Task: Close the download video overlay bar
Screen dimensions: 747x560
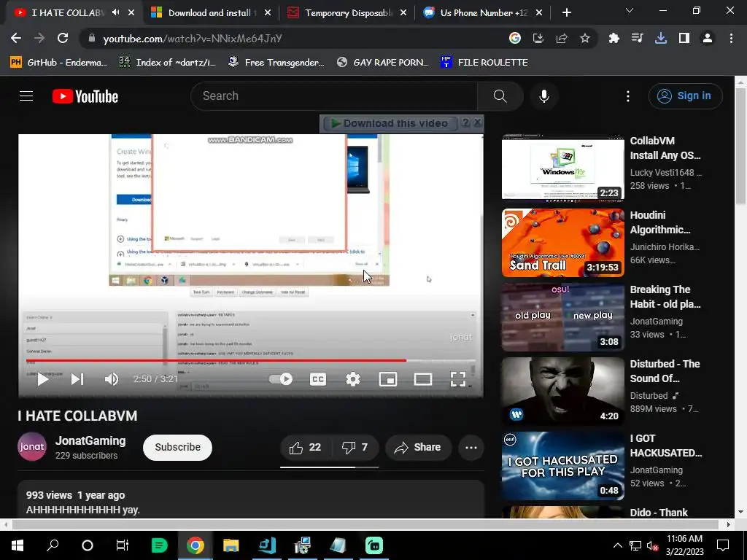Action: pyautogui.click(x=478, y=122)
